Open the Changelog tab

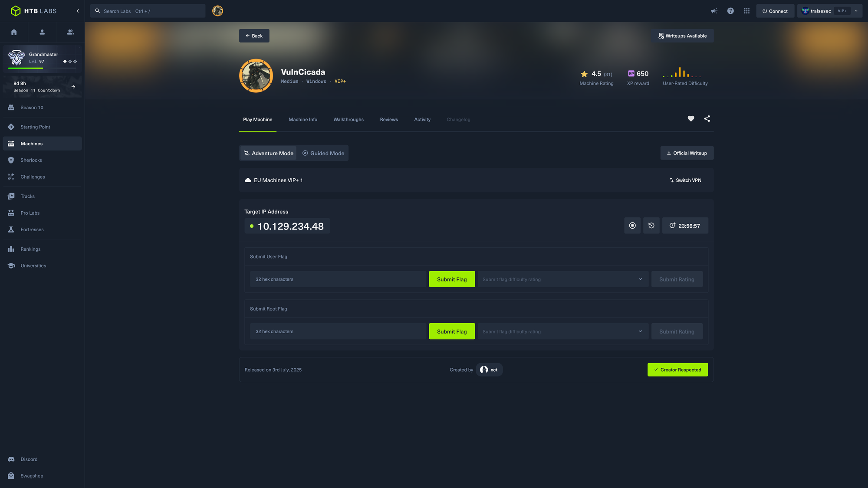click(x=458, y=119)
